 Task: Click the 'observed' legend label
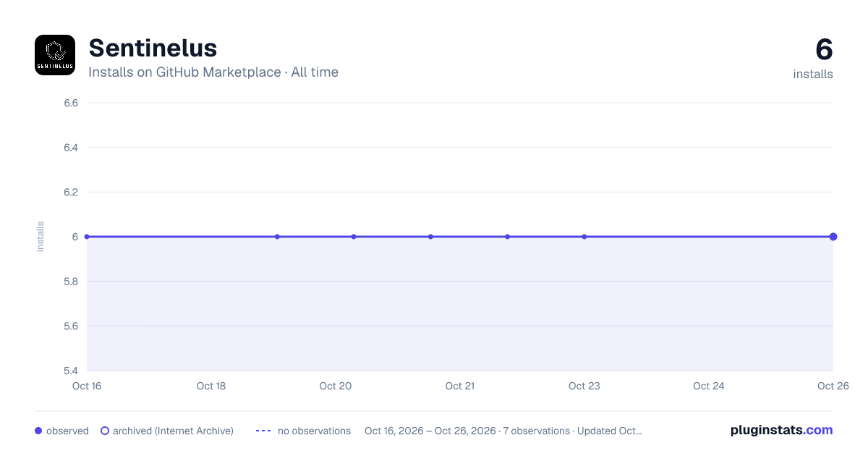67,431
